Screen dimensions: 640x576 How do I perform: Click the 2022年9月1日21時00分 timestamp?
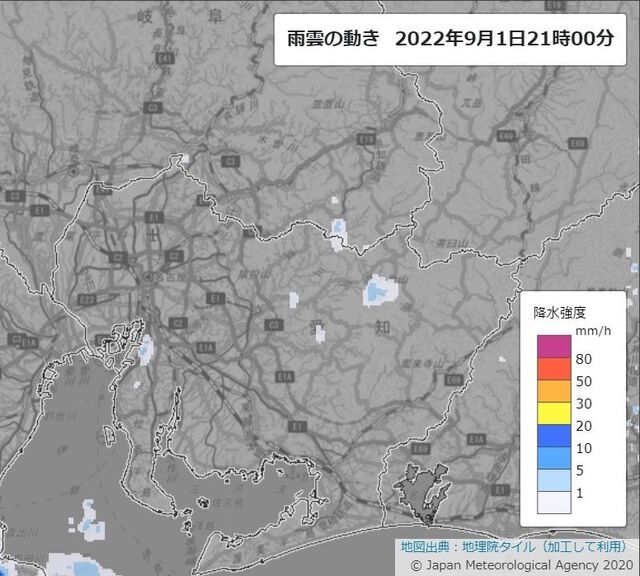504,39
